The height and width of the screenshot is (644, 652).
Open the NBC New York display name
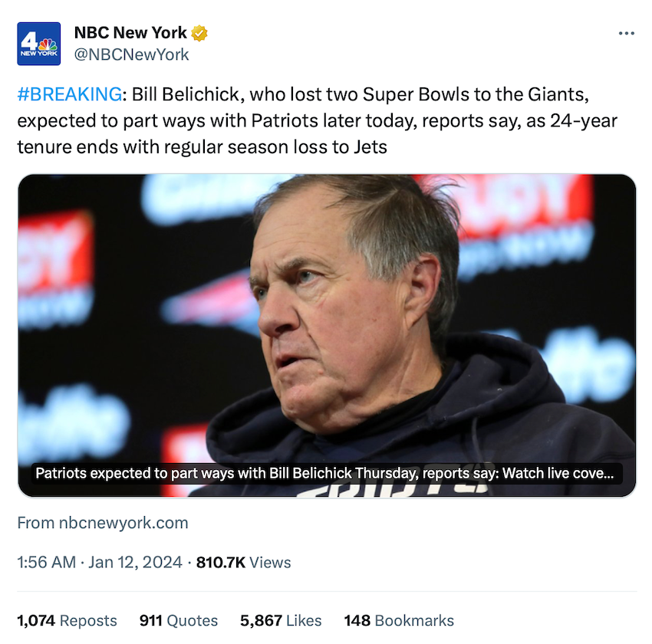click(x=130, y=34)
